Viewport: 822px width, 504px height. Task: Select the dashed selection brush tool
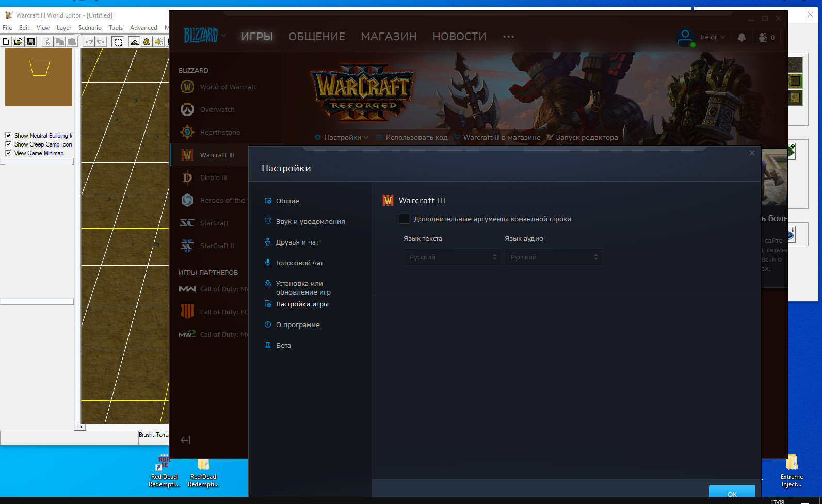(x=118, y=42)
